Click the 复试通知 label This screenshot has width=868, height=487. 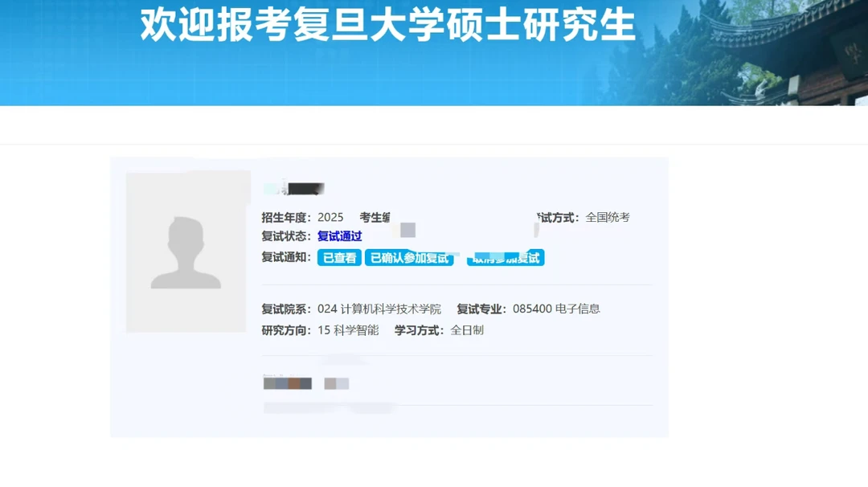tap(286, 257)
